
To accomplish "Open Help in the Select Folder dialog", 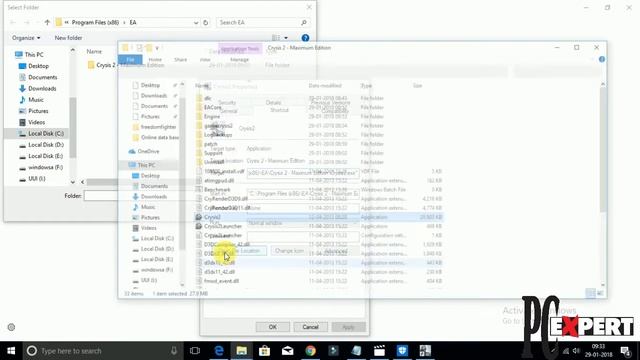I will click(x=305, y=38).
